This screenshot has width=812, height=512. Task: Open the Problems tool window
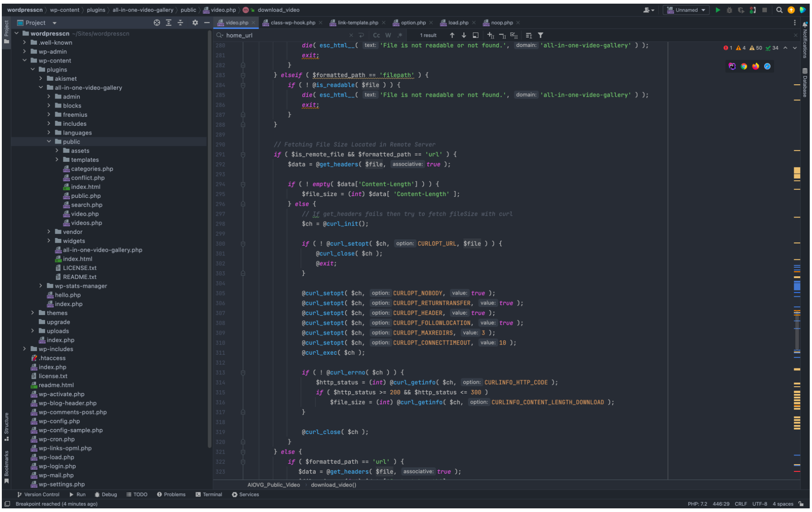[x=171, y=495]
